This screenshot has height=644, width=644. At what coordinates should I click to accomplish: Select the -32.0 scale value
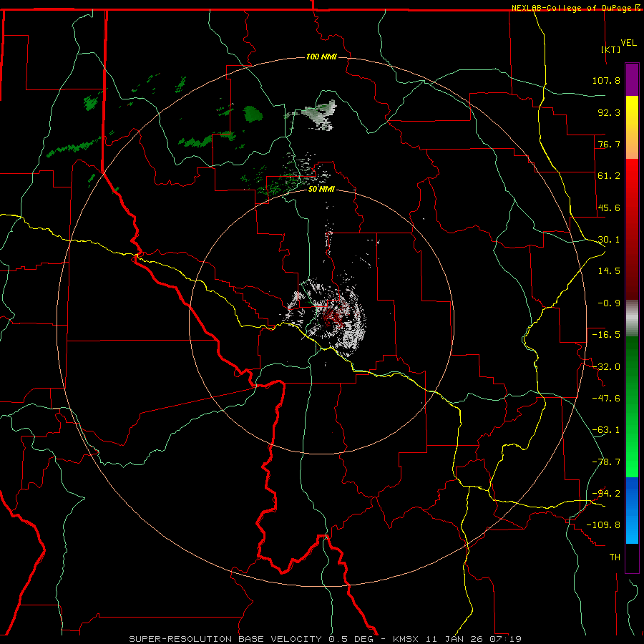[x=606, y=367]
